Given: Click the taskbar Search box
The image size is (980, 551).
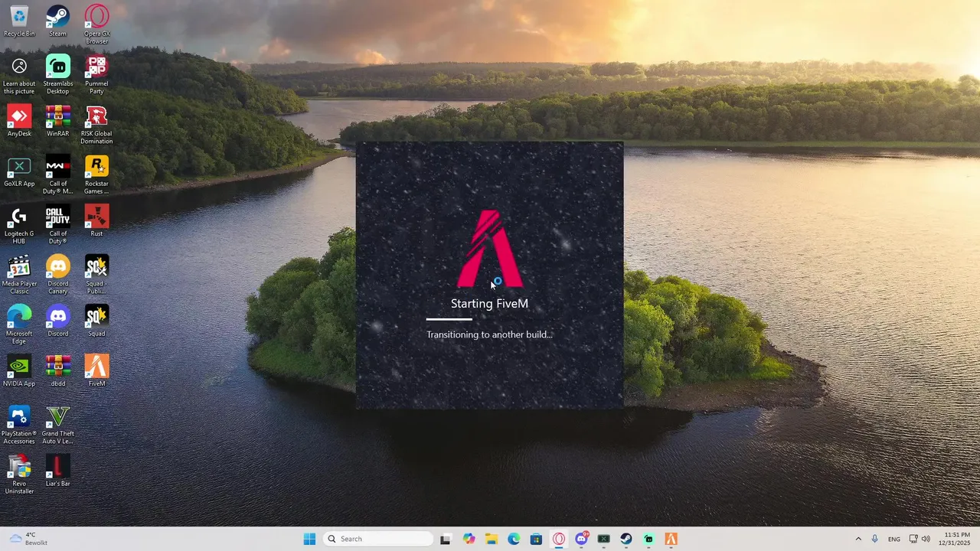Looking at the screenshot, I should pos(379,539).
